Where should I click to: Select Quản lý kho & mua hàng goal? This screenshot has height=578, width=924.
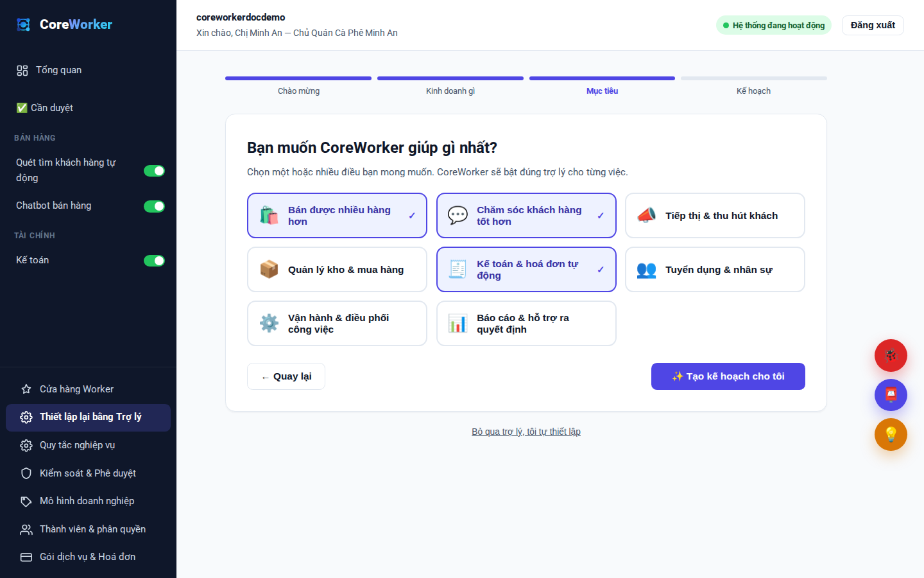pyautogui.click(x=337, y=270)
